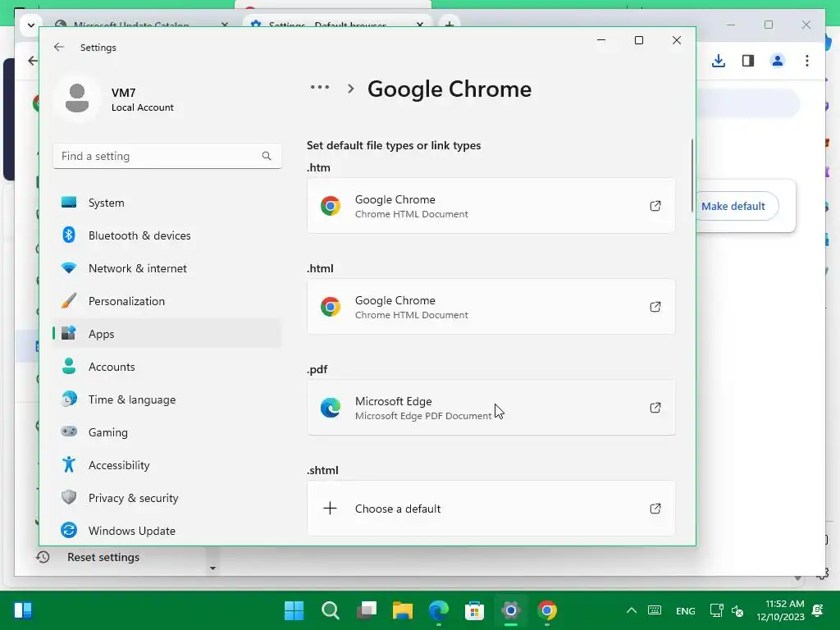Click the Settings window vertical scrollbar
This screenshot has width=840, height=630.
(x=692, y=176)
